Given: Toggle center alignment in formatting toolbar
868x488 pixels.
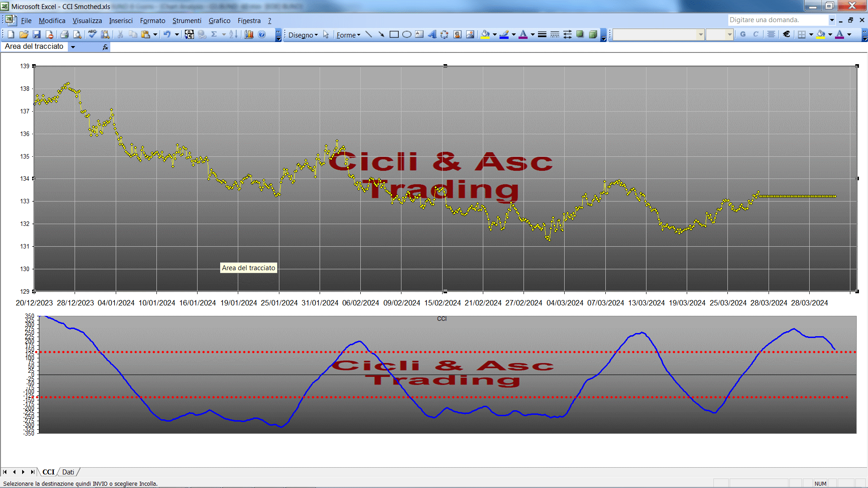Looking at the screenshot, I should click(771, 34).
